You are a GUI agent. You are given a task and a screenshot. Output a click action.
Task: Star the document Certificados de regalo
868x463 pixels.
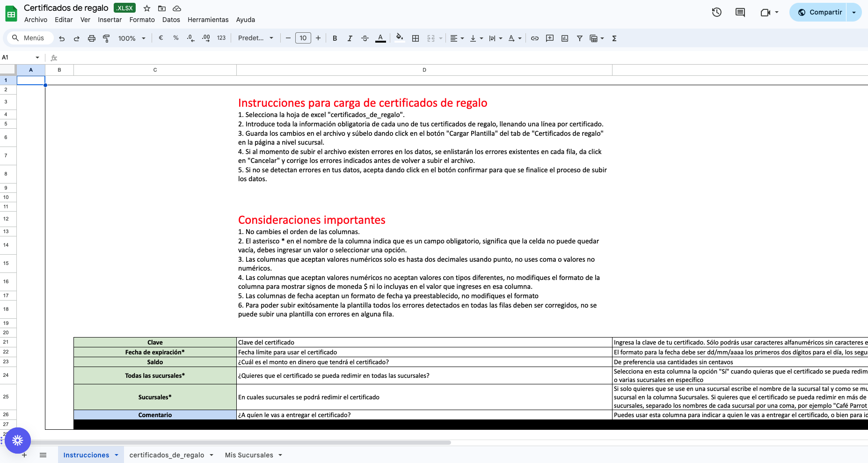click(x=147, y=8)
